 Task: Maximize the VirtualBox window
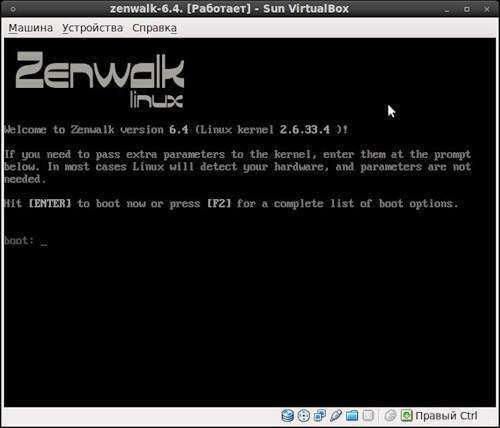pos(467,9)
